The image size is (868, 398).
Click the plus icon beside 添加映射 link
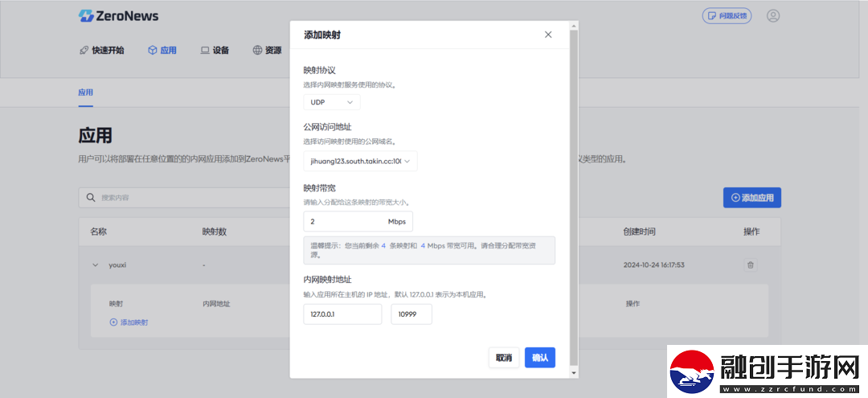click(x=113, y=322)
